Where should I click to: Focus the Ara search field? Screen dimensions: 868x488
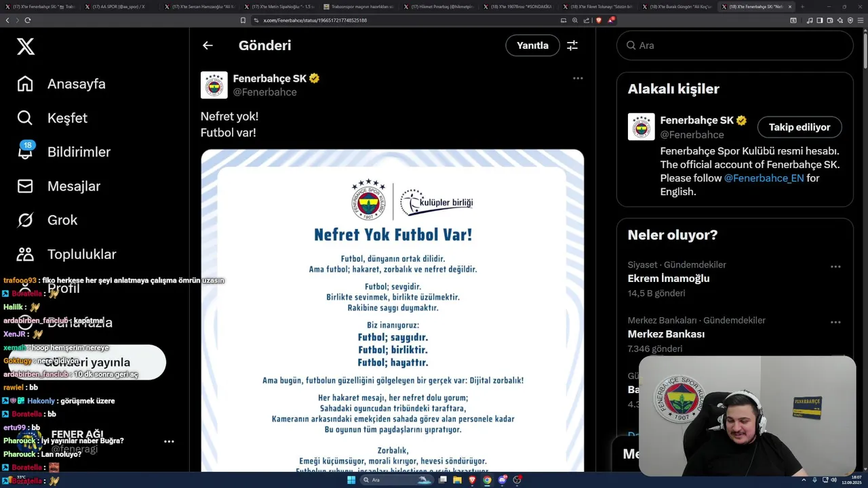point(735,45)
